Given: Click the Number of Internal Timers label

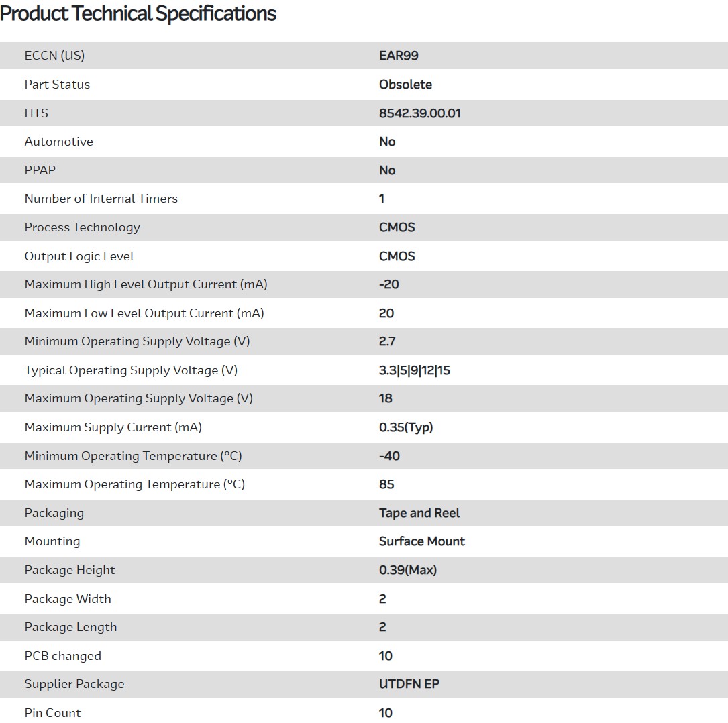Looking at the screenshot, I should [x=101, y=199].
